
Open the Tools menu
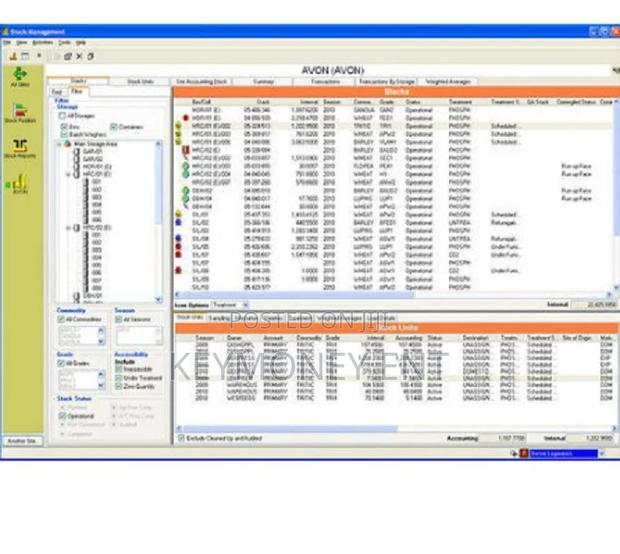click(64, 42)
